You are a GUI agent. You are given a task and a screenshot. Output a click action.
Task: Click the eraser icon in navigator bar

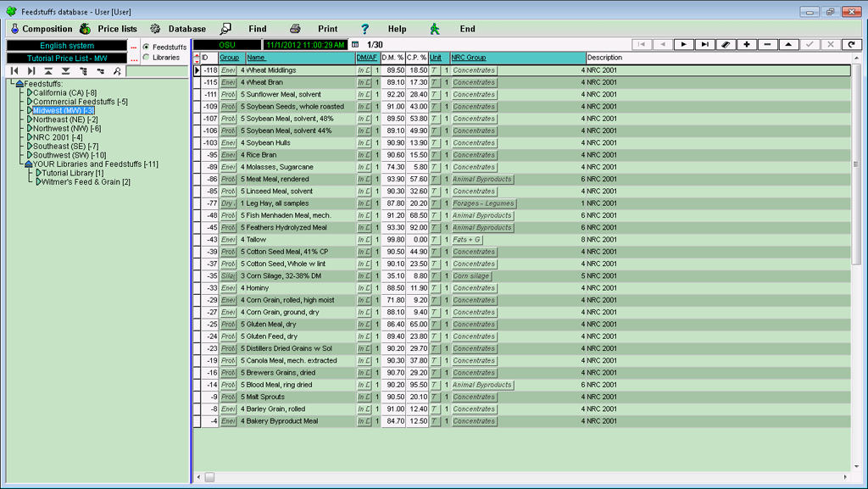pyautogui.click(x=726, y=44)
